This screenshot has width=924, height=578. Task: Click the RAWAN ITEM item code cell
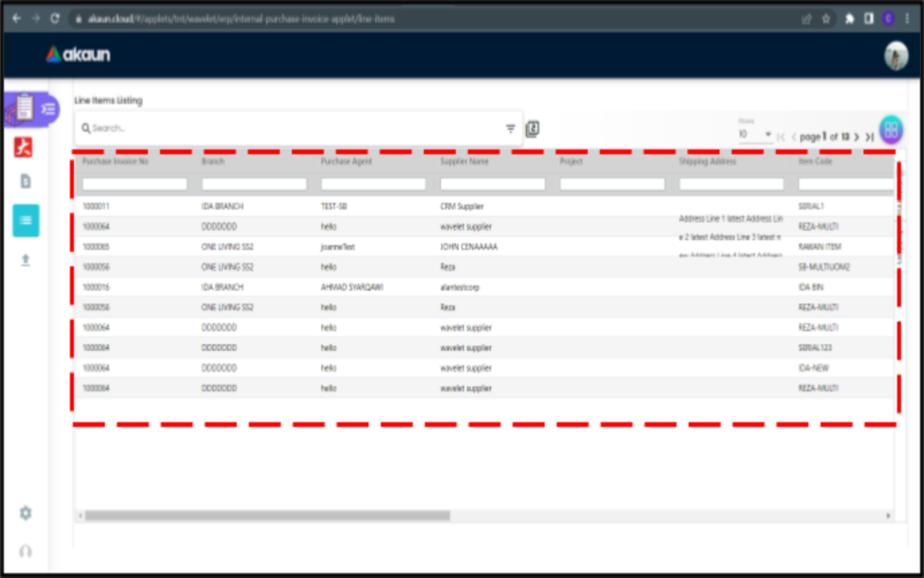pyautogui.click(x=819, y=247)
